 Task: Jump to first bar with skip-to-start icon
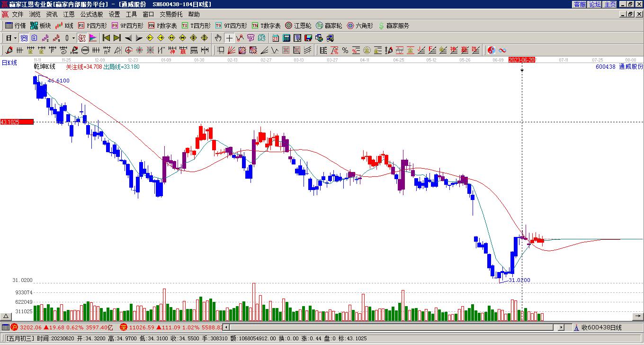pyautogui.click(x=106, y=38)
